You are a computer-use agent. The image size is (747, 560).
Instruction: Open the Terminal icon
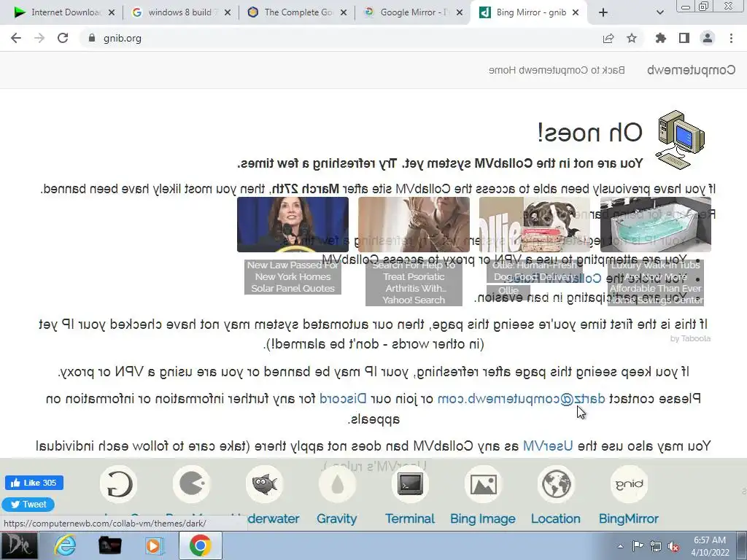(x=410, y=484)
